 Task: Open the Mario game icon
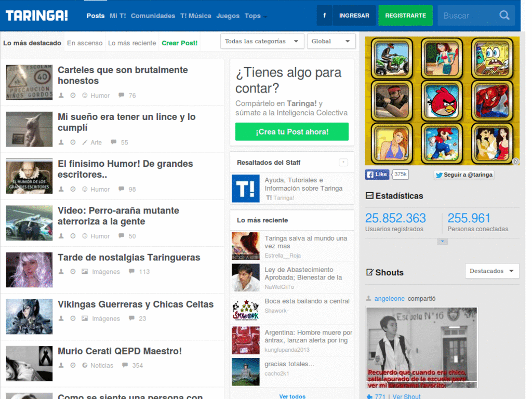point(442,143)
